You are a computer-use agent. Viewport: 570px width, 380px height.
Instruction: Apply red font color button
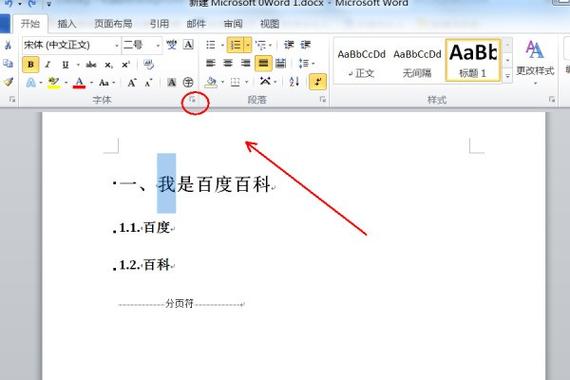click(x=79, y=83)
